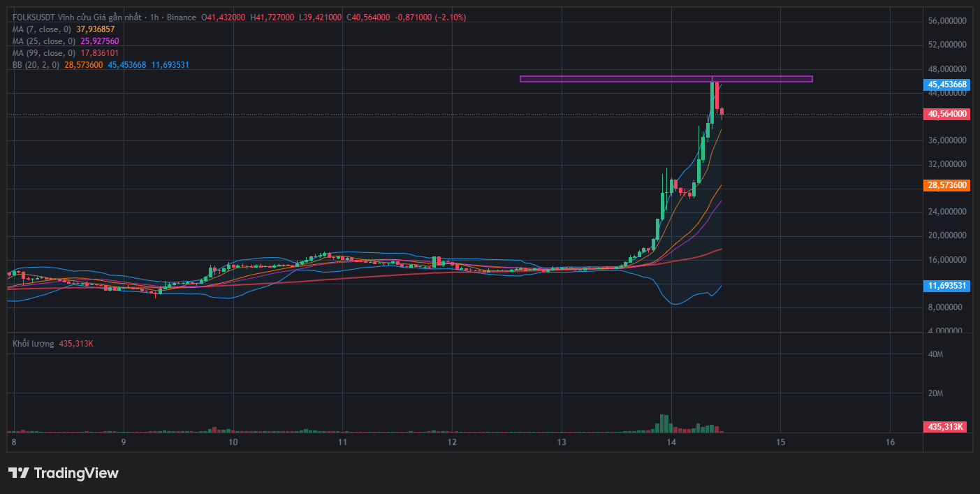Click the blue 45,453668 price axis tag
Viewport: 980px width, 494px height.
947,85
